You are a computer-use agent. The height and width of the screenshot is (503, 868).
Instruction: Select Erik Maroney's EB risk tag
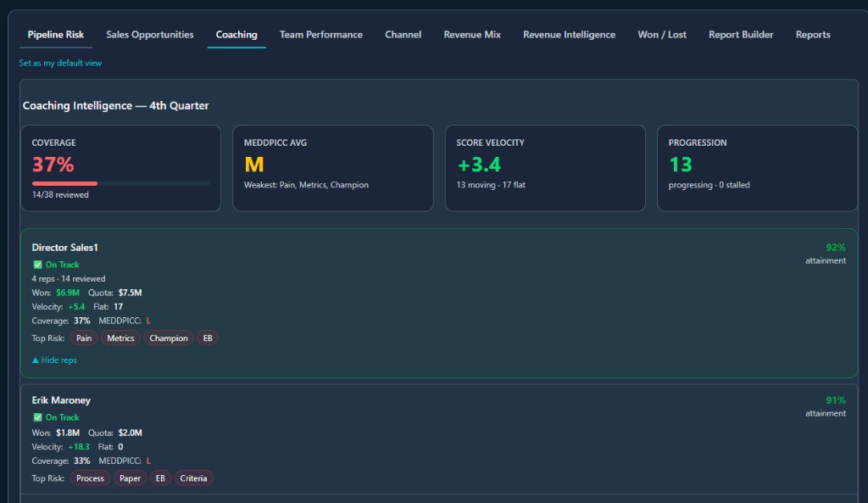[160, 478]
